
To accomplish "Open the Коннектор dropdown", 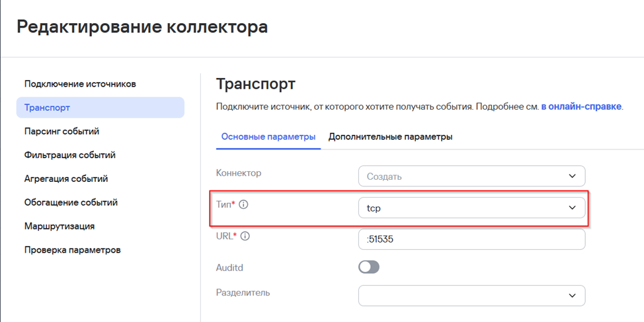I will [471, 177].
